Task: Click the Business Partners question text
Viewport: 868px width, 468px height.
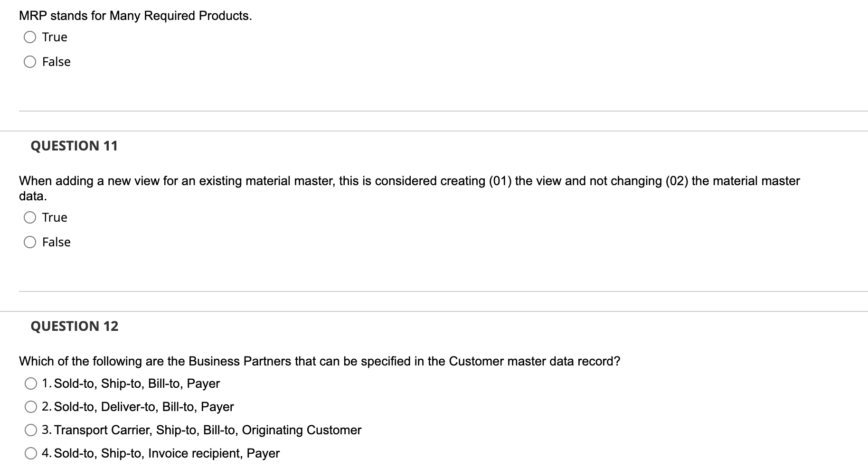Action: point(319,361)
